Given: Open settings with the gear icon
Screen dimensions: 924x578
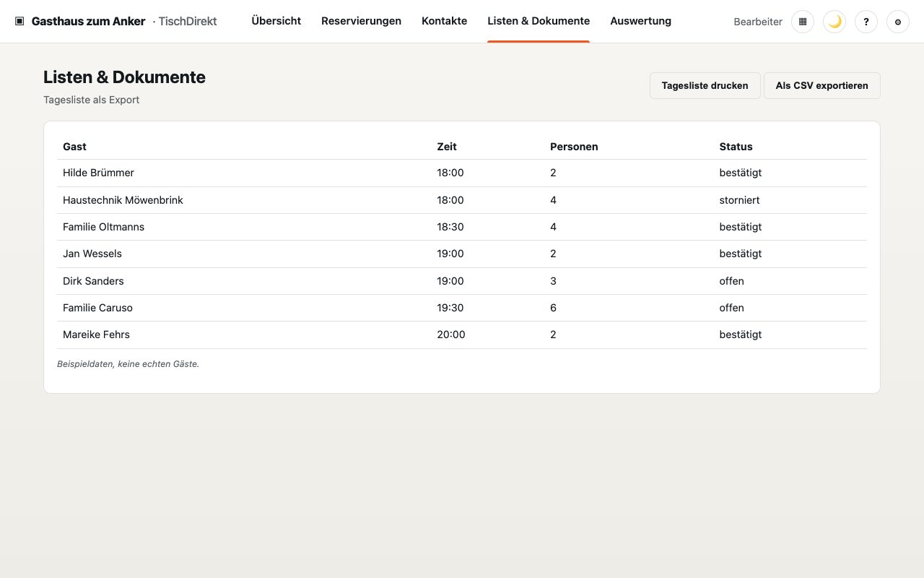Looking at the screenshot, I should point(898,22).
